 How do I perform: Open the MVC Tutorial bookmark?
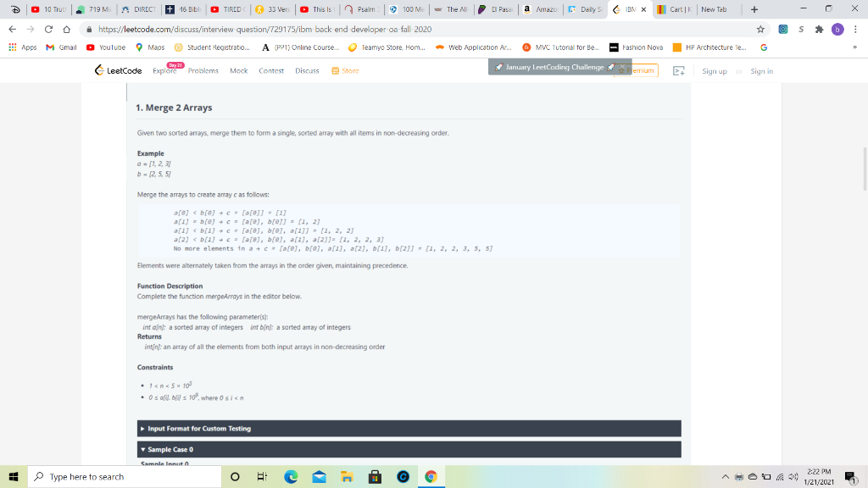561,47
